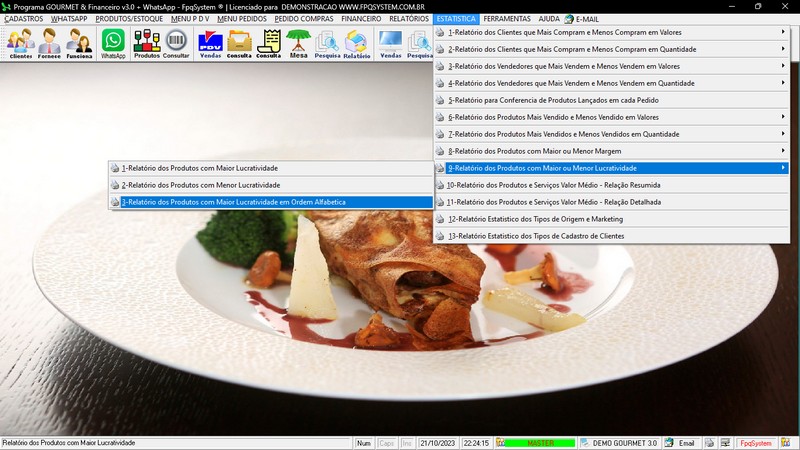Open the AJUDA menu
The width and height of the screenshot is (800, 450).
click(x=549, y=19)
